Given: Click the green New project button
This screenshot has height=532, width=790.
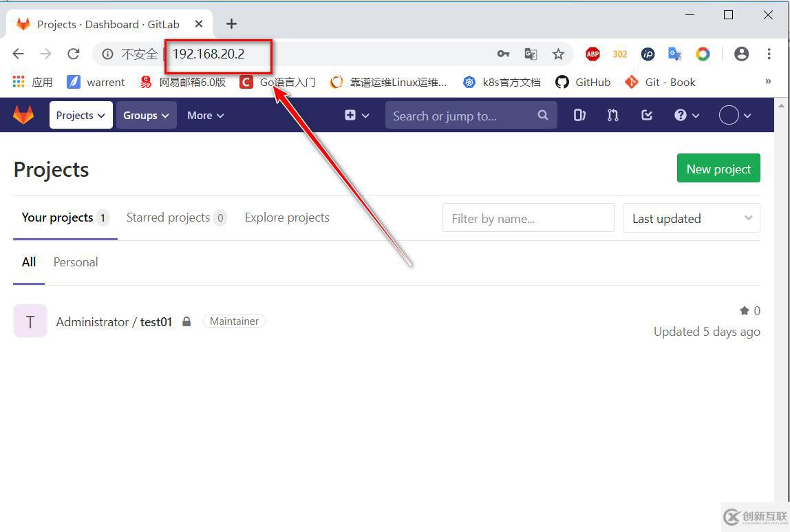Looking at the screenshot, I should pyautogui.click(x=718, y=168).
